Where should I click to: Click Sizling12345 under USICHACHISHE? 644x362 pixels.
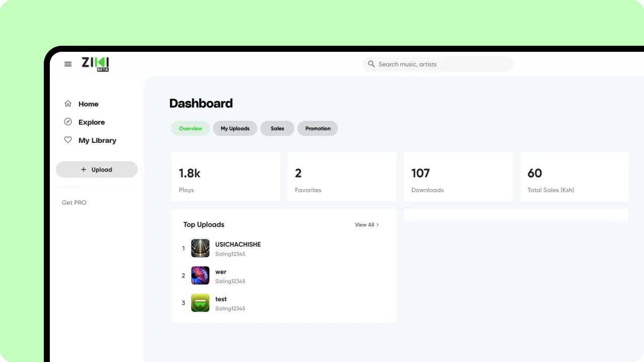230,254
